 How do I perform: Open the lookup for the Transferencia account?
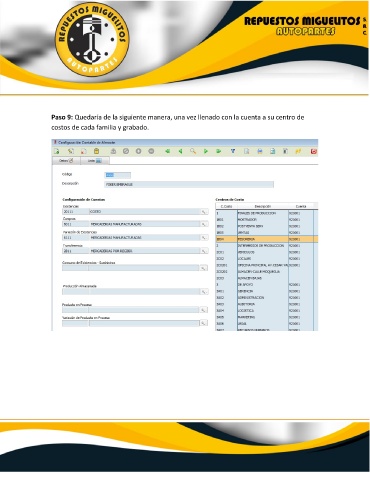click(203, 251)
